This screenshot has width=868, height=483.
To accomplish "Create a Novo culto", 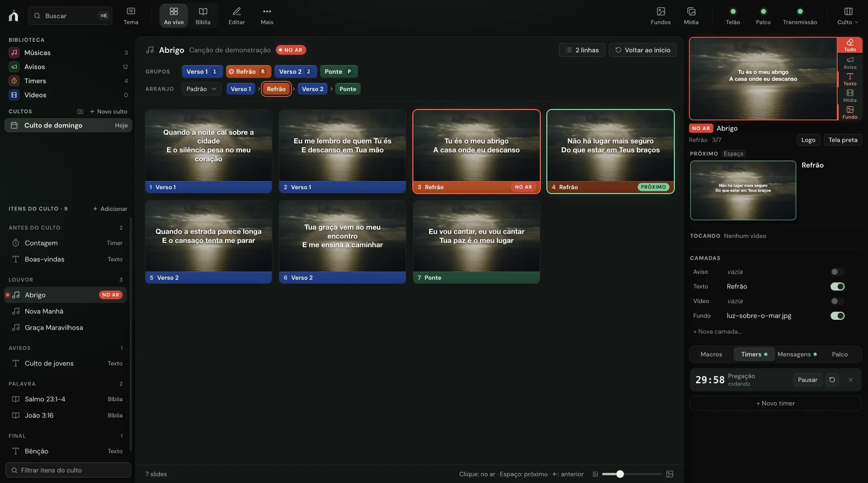I will (x=108, y=111).
